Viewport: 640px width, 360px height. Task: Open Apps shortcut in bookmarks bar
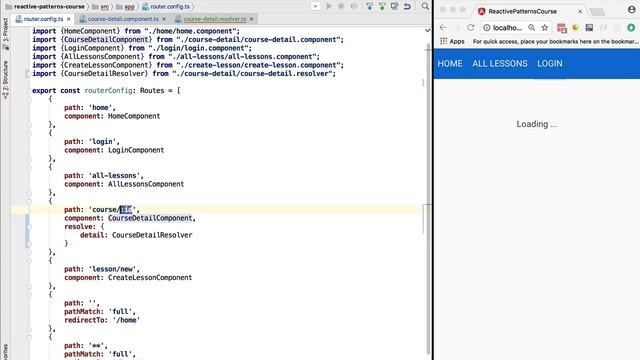pyautogui.click(x=452, y=41)
